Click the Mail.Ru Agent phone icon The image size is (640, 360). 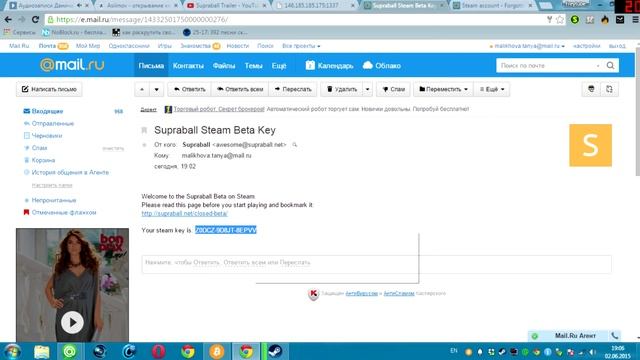coord(614,336)
